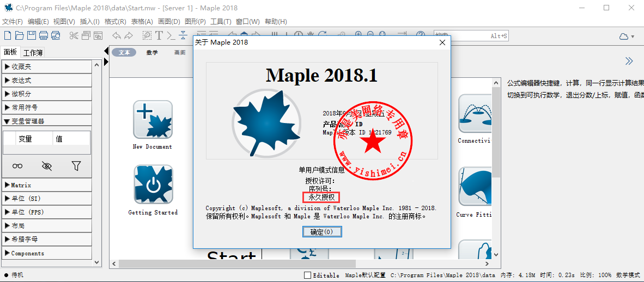Screen dimensions: 644x282
Task: Click the 值 column header
Action: coord(71,139)
